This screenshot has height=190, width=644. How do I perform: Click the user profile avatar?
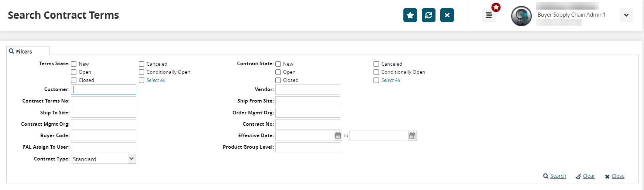[521, 16]
